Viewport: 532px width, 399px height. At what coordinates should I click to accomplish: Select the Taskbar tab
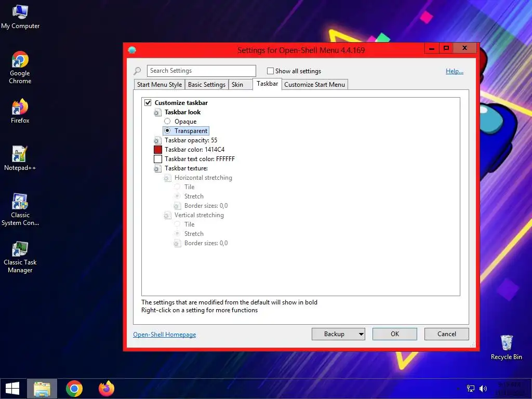[267, 84]
